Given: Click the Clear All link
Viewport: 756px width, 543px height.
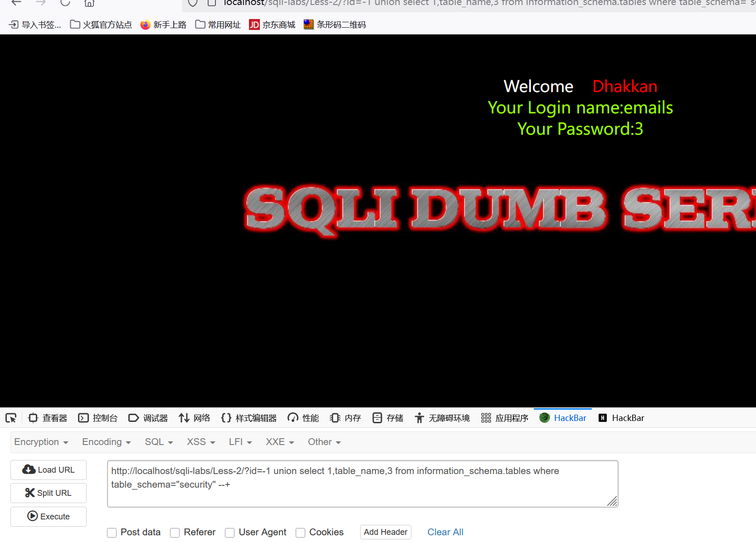Looking at the screenshot, I should pos(445,532).
